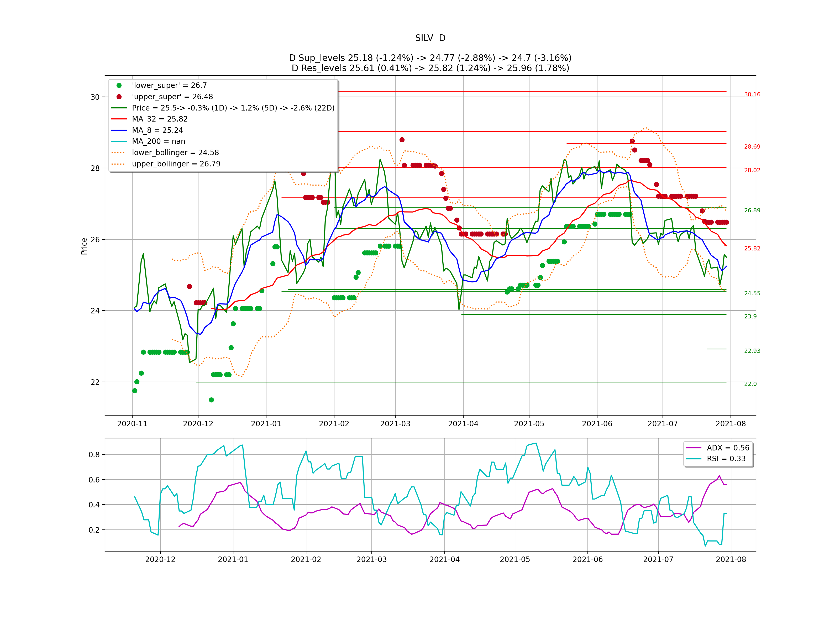Viewport: 840px width, 630px height.
Task: Click the lower_bollinger = 24.58 legend entry
Action: pyautogui.click(x=175, y=153)
